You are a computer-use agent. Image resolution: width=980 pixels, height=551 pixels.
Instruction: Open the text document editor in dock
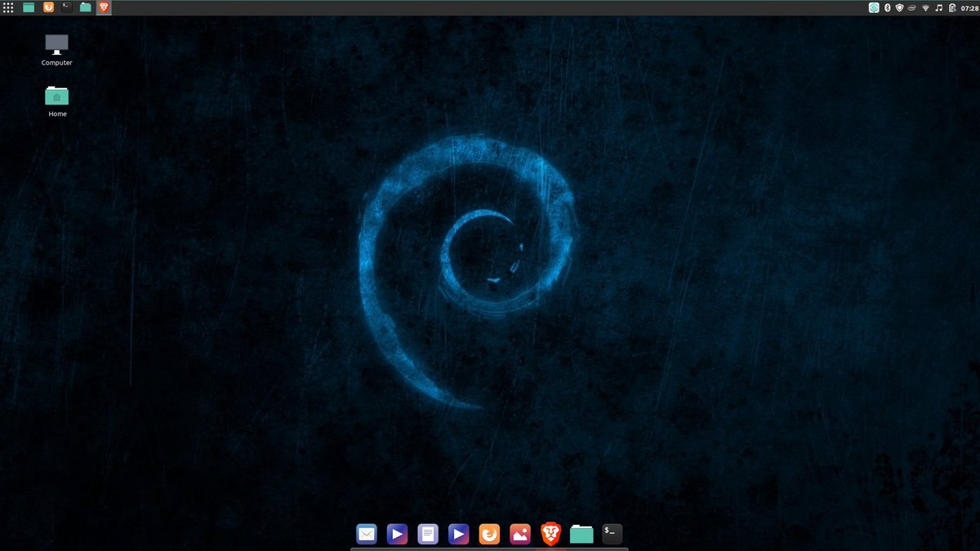point(428,534)
